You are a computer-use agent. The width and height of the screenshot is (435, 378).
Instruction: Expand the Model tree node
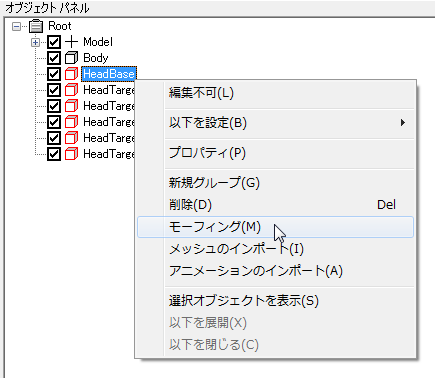coord(35,42)
